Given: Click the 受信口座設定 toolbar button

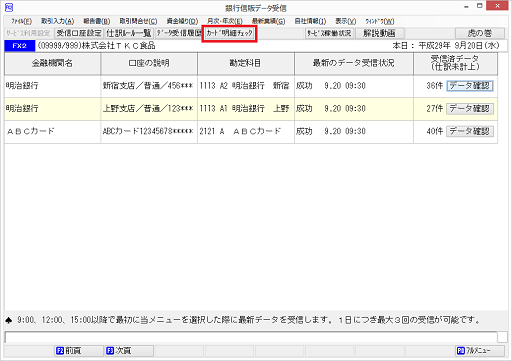Looking at the screenshot, I should (79, 33).
